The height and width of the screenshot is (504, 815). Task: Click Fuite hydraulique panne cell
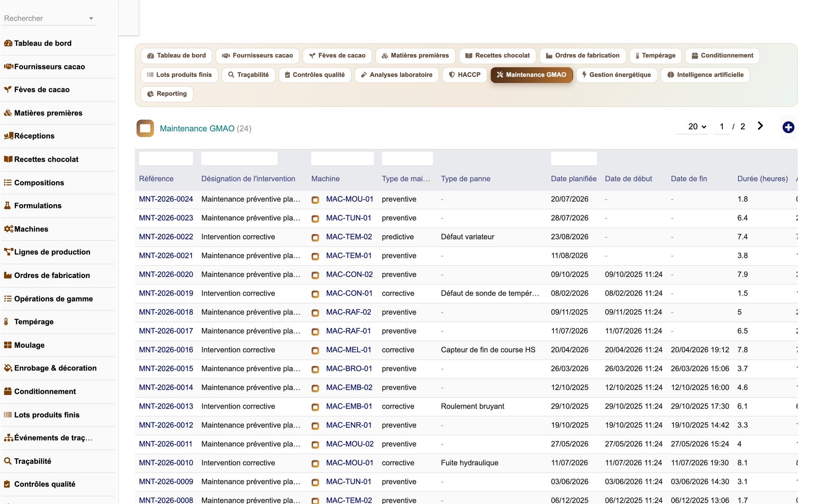point(469,463)
